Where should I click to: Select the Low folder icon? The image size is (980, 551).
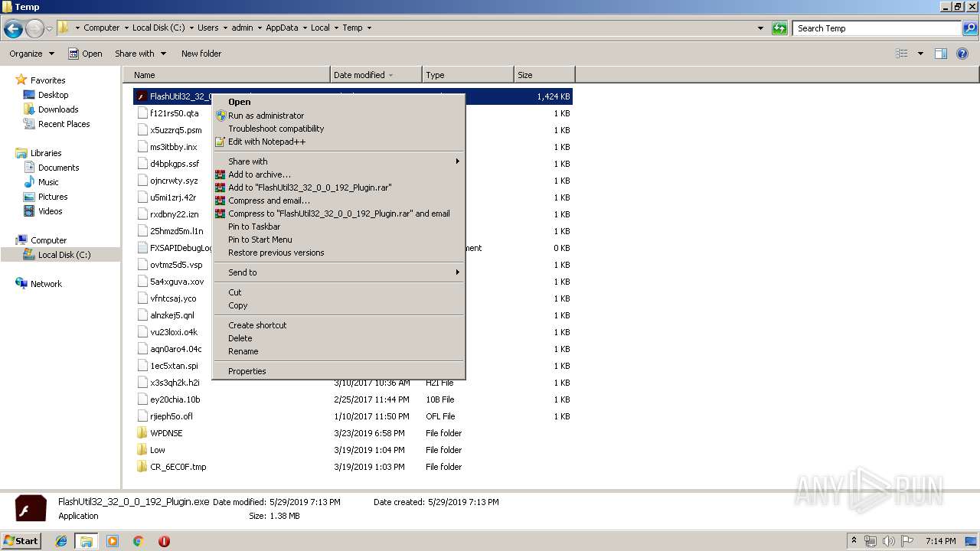click(x=142, y=450)
